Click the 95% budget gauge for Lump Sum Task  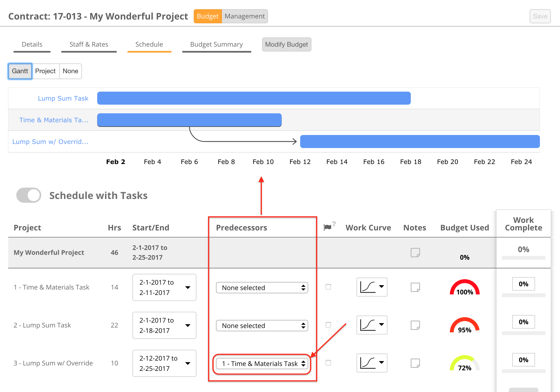(x=464, y=325)
